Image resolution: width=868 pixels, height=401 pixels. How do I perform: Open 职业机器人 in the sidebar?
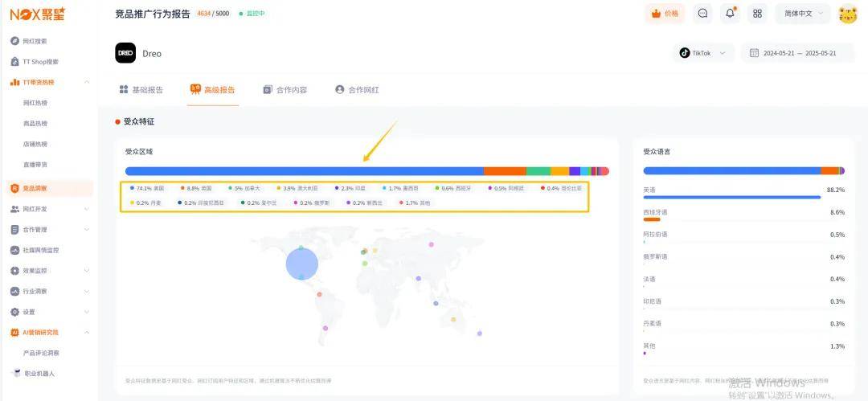39,374
